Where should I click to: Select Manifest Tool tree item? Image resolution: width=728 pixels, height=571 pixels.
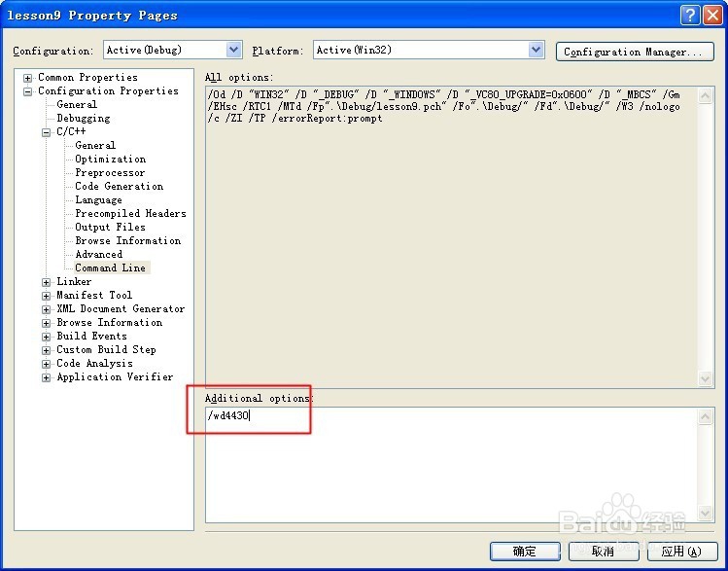[94, 295]
